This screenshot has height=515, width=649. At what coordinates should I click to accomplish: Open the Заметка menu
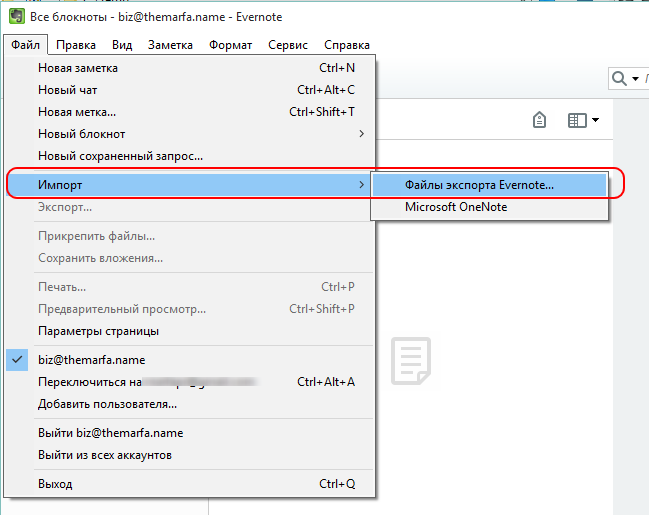click(170, 45)
